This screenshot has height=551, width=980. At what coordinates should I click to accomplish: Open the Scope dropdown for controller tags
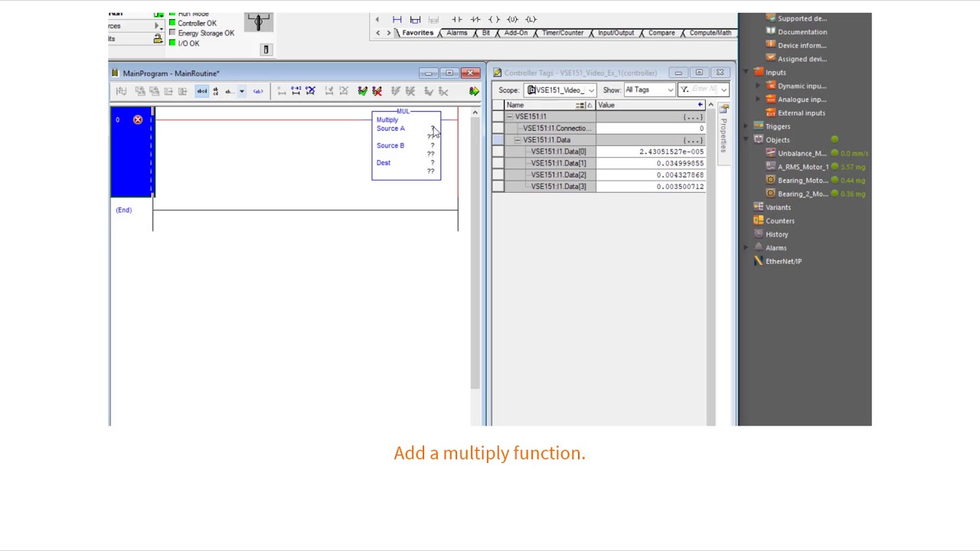click(560, 90)
